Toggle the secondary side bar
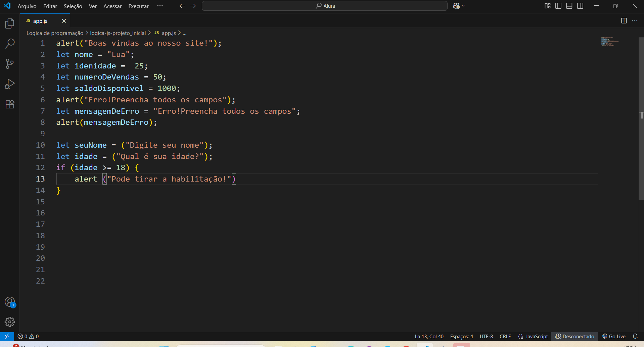This screenshot has height=347, width=644. [x=580, y=6]
